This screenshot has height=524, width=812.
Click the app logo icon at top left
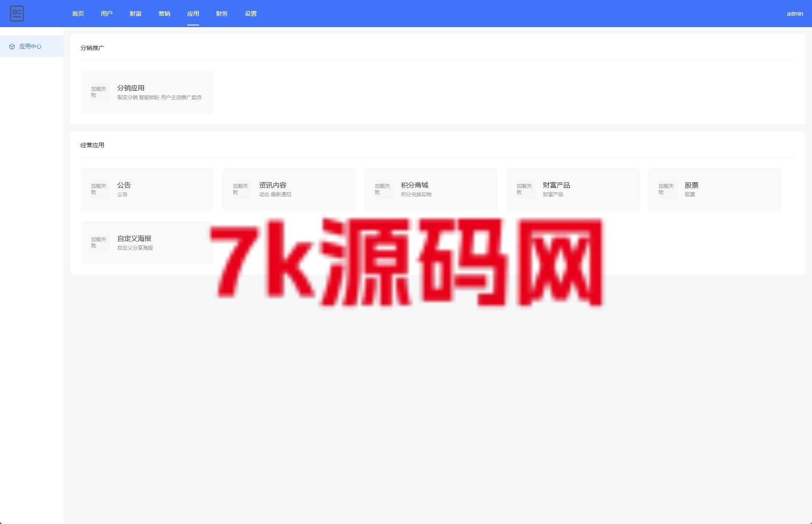(x=17, y=14)
